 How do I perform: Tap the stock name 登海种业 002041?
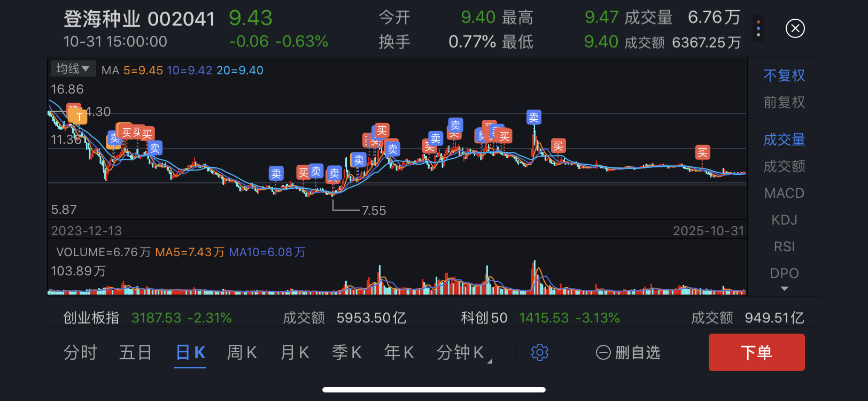pos(139,19)
